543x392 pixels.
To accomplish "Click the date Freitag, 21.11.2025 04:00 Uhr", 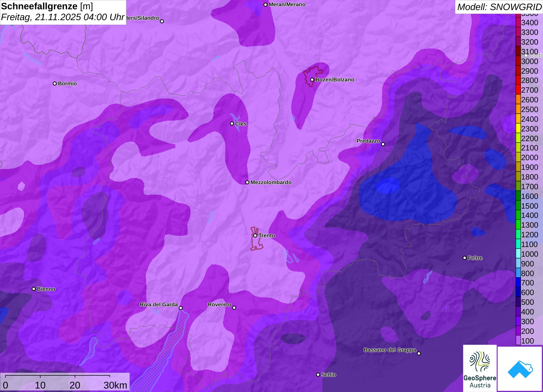I will [x=63, y=17].
